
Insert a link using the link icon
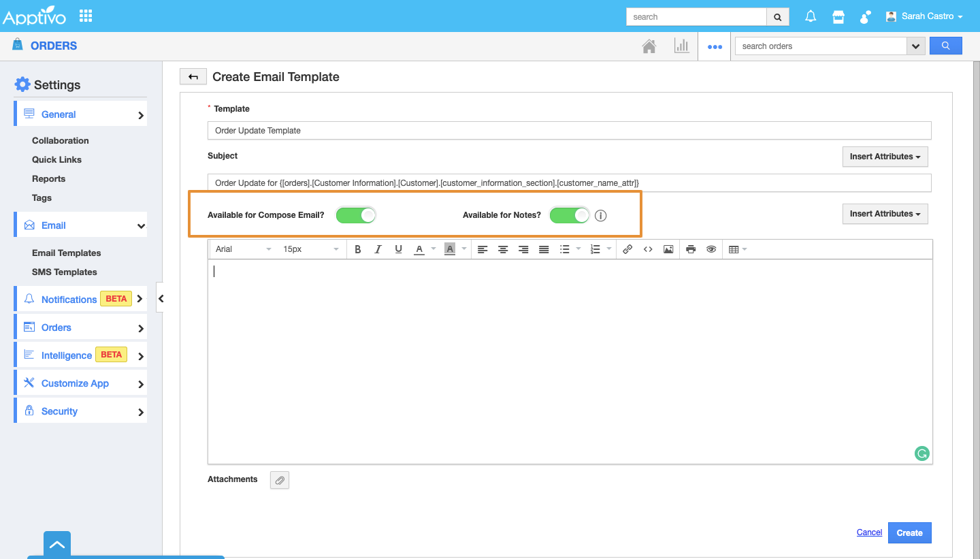pyautogui.click(x=627, y=249)
